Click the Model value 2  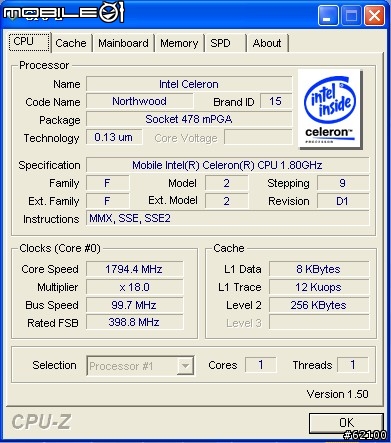coord(226,183)
